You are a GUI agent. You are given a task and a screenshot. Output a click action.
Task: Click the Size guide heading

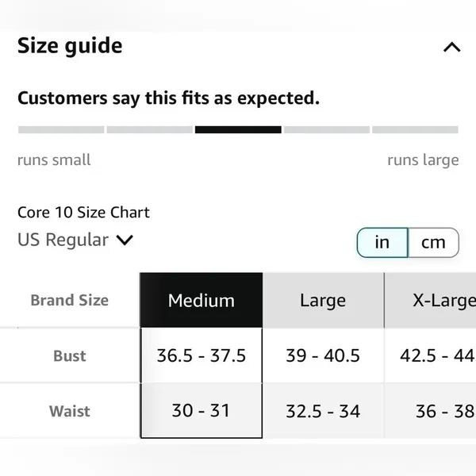(x=70, y=46)
